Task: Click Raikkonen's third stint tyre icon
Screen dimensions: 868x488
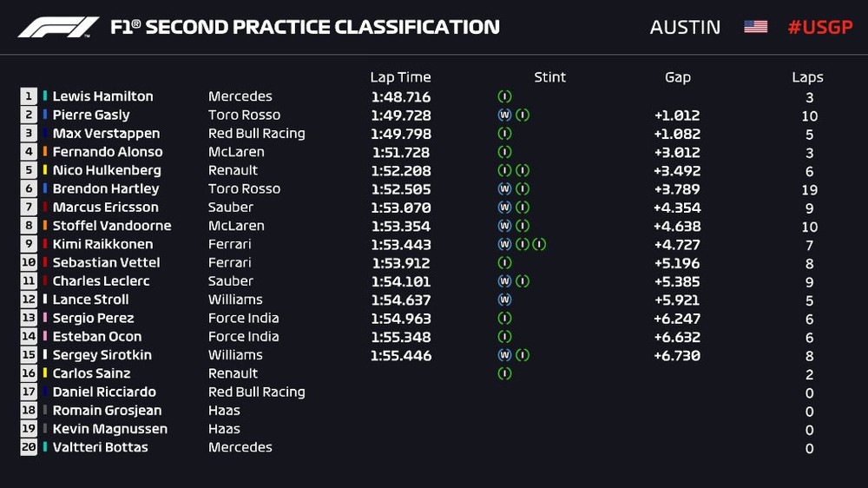Action: click(539, 244)
